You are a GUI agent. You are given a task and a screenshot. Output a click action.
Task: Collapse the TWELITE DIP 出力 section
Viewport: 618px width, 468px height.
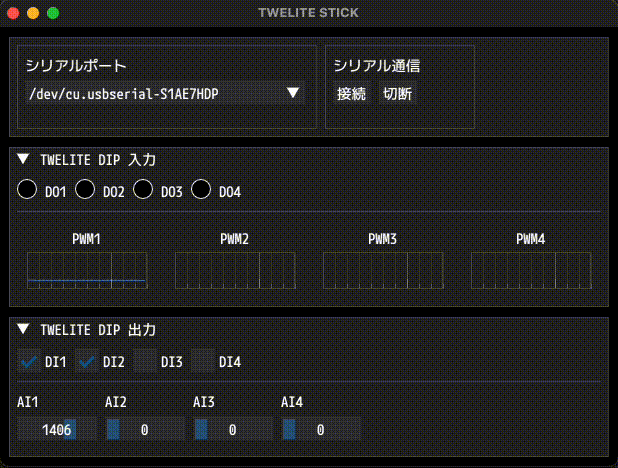(23, 329)
